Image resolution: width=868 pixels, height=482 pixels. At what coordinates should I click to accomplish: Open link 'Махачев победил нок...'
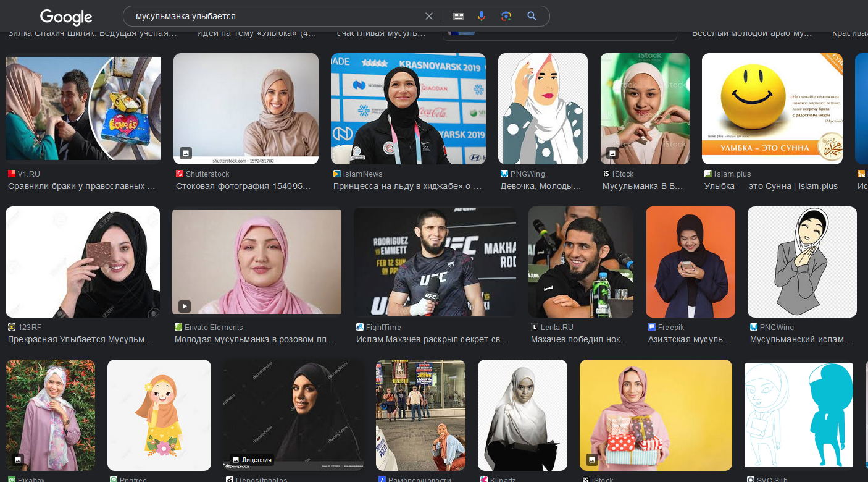pos(579,339)
